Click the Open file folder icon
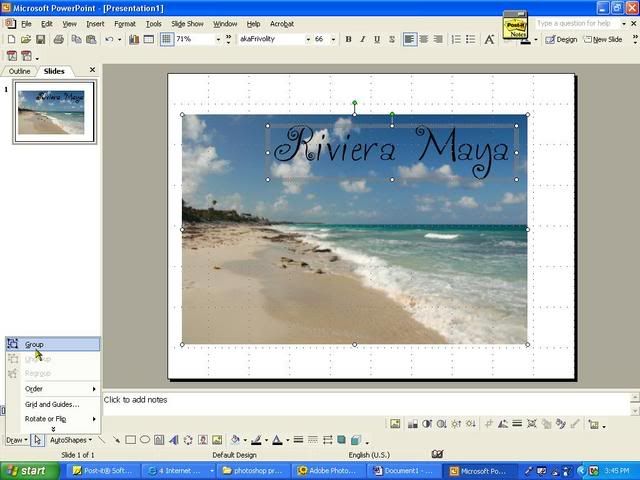The height and width of the screenshot is (480, 640). click(26, 39)
